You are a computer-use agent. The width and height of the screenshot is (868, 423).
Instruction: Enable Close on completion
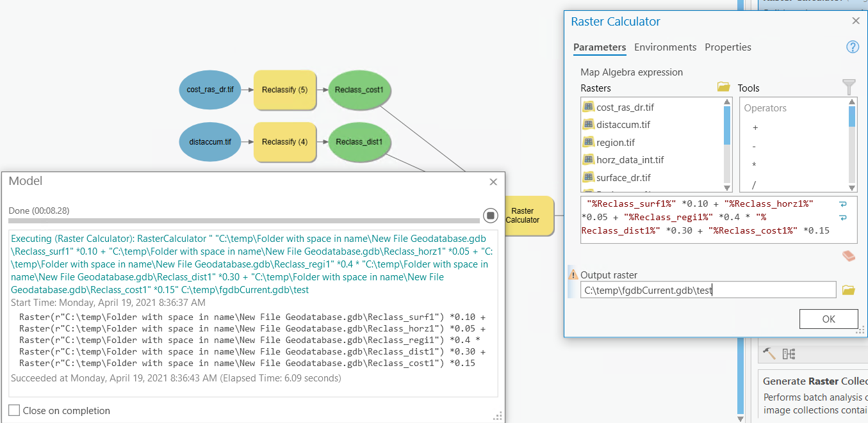point(13,411)
